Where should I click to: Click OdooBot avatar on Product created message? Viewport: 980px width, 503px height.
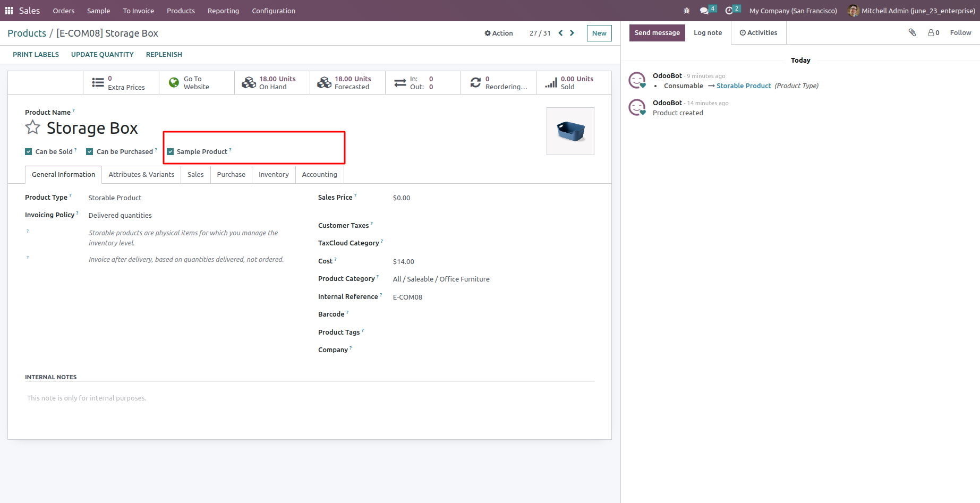pos(637,107)
